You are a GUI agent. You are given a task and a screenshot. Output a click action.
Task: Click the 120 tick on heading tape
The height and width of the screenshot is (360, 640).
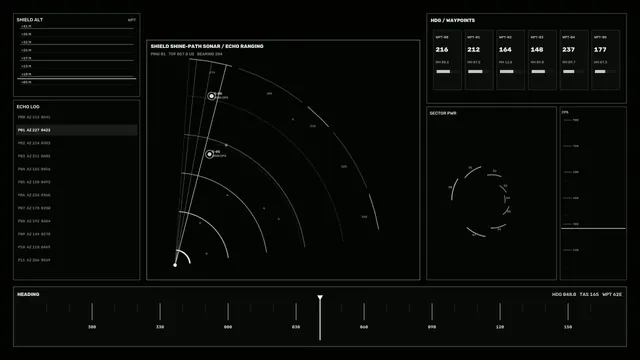coord(500,312)
